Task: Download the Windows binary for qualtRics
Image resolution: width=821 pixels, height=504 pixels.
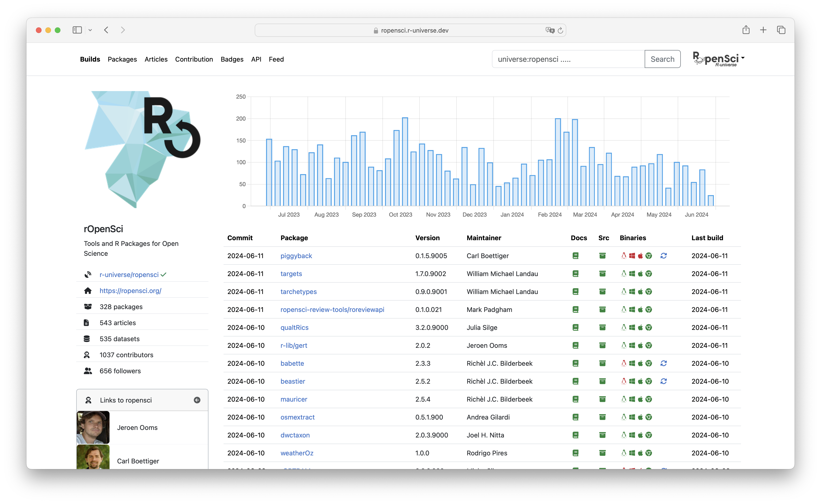Action: point(632,327)
